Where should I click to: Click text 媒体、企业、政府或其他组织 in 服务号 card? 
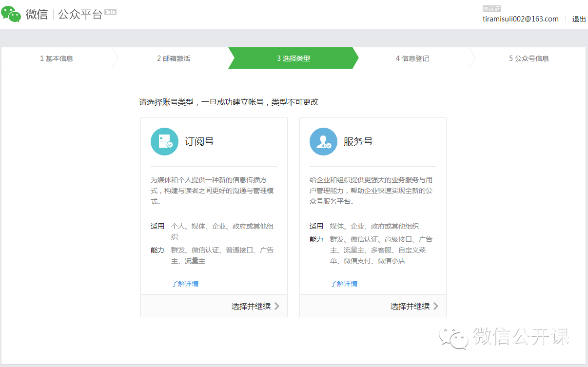[374, 227]
